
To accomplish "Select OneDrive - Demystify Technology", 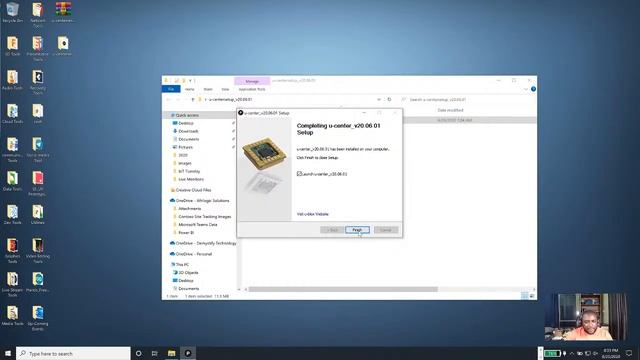I will pos(205,243).
